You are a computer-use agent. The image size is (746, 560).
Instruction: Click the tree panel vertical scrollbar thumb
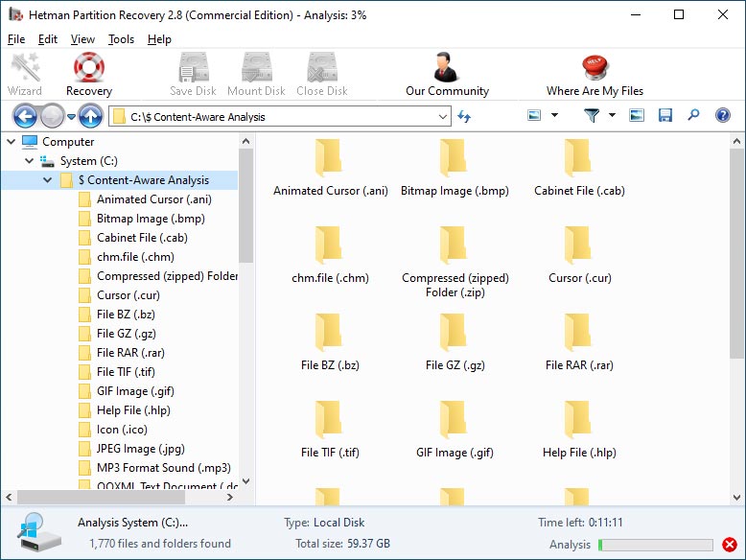245,205
